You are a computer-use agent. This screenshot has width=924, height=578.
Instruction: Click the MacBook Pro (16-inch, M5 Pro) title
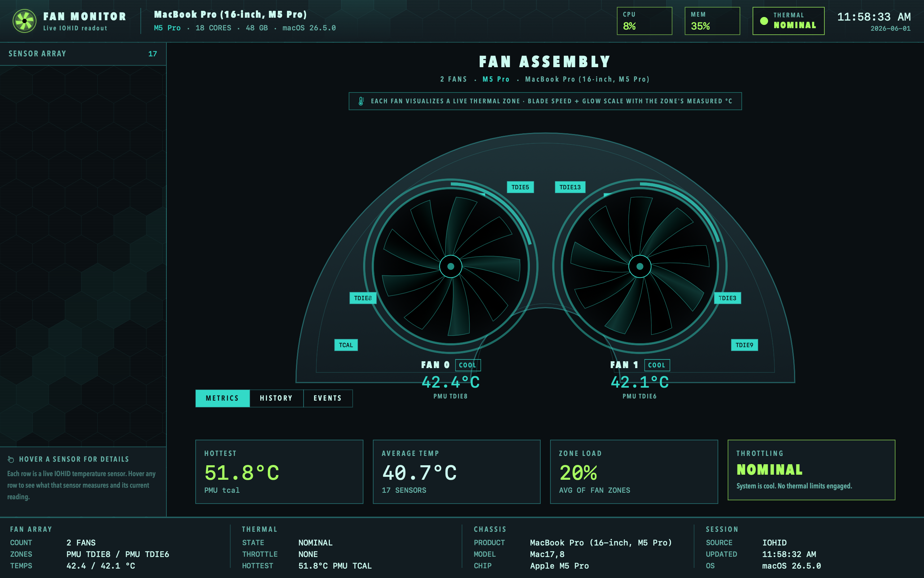point(230,14)
